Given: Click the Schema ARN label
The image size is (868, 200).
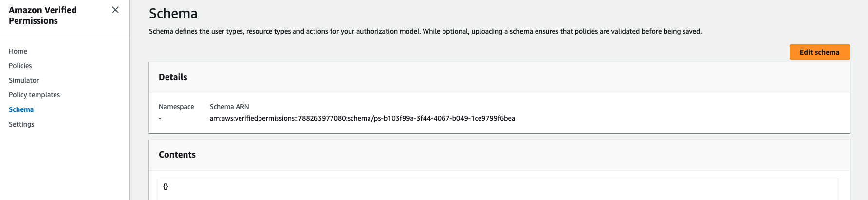Looking at the screenshot, I should click(x=229, y=107).
